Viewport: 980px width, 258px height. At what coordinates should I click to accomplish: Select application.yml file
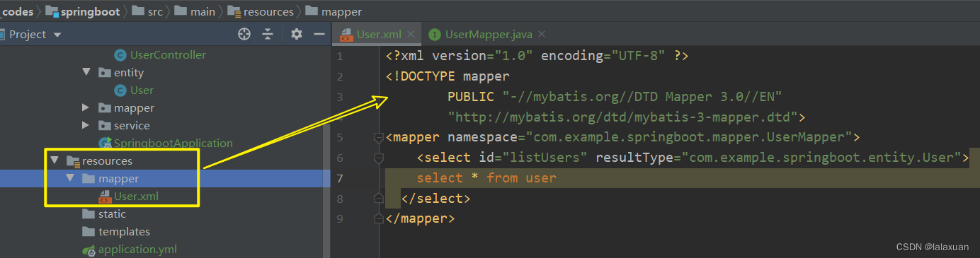137,249
